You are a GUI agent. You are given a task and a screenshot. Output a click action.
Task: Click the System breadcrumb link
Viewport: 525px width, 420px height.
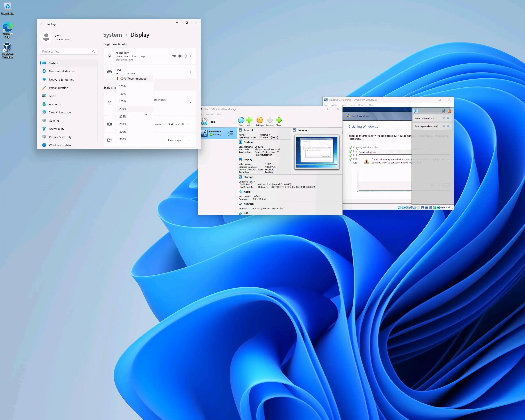[112, 35]
